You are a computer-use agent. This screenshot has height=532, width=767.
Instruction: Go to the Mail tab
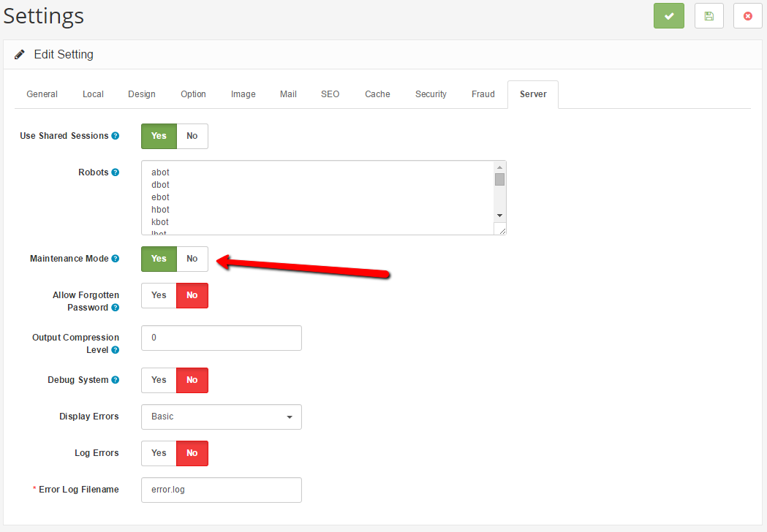(x=288, y=94)
